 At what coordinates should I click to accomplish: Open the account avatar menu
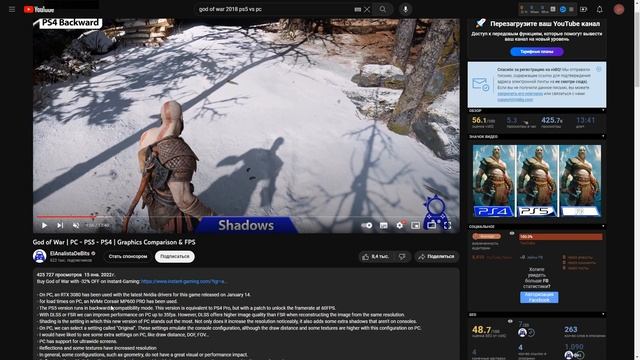[619, 9]
